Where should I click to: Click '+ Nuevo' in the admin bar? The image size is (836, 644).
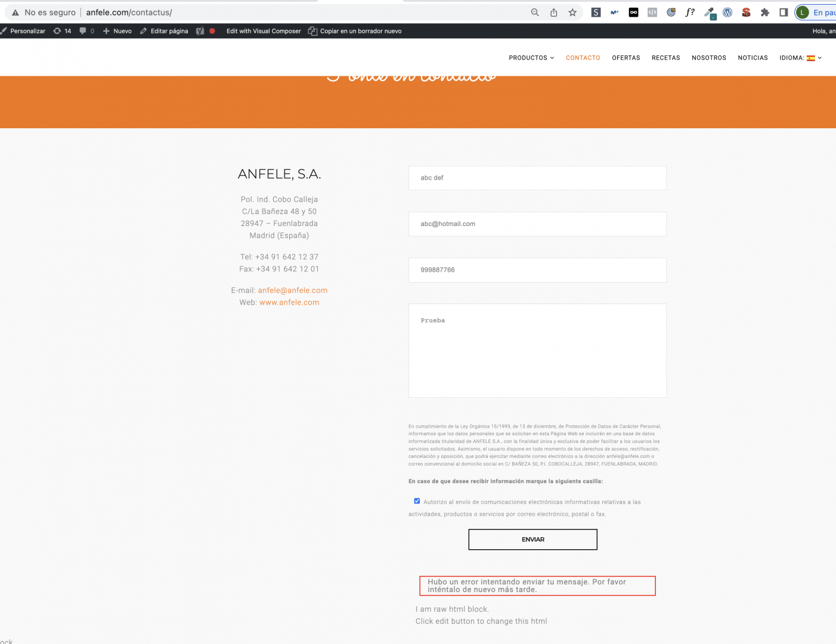click(x=117, y=31)
